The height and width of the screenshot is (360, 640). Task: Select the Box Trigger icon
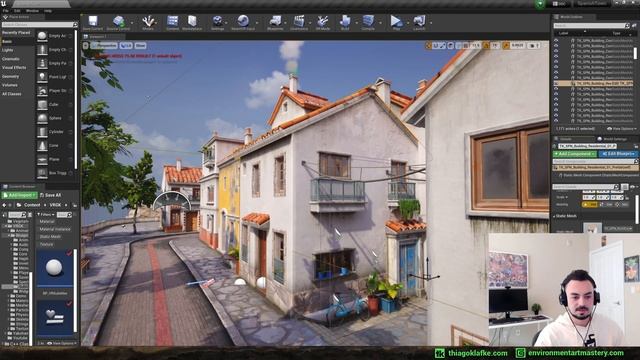point(42,173)
